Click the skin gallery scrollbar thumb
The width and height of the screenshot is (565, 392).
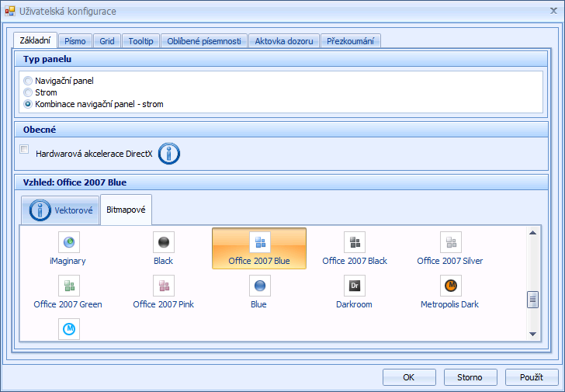533,300
